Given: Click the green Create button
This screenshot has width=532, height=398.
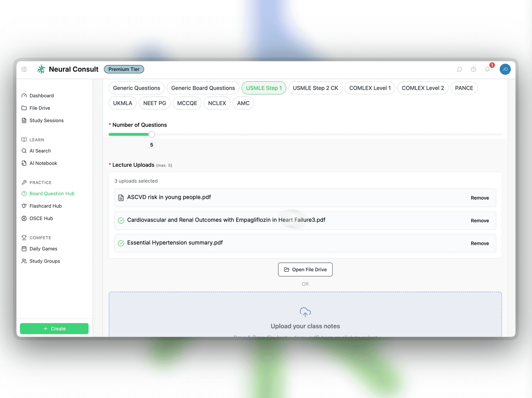Looking at the screenshot, I should 54,328.
